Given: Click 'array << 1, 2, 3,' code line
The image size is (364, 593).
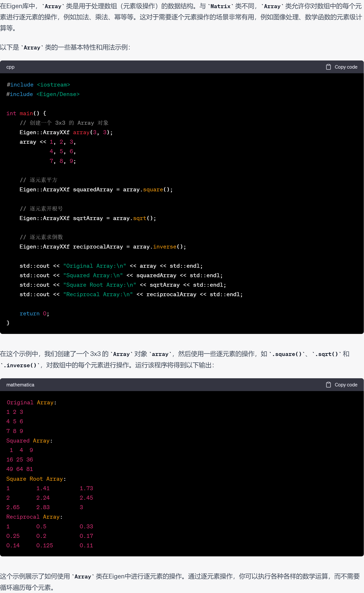Looking at the screenshot, I should 48,142.
